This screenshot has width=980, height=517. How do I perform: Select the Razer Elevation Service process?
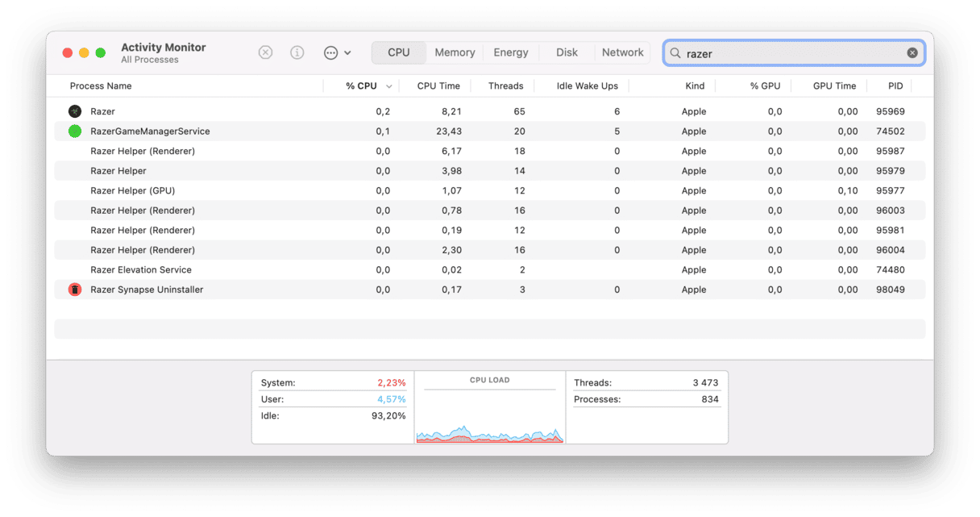pyautogui.click(x=490, y=269)
